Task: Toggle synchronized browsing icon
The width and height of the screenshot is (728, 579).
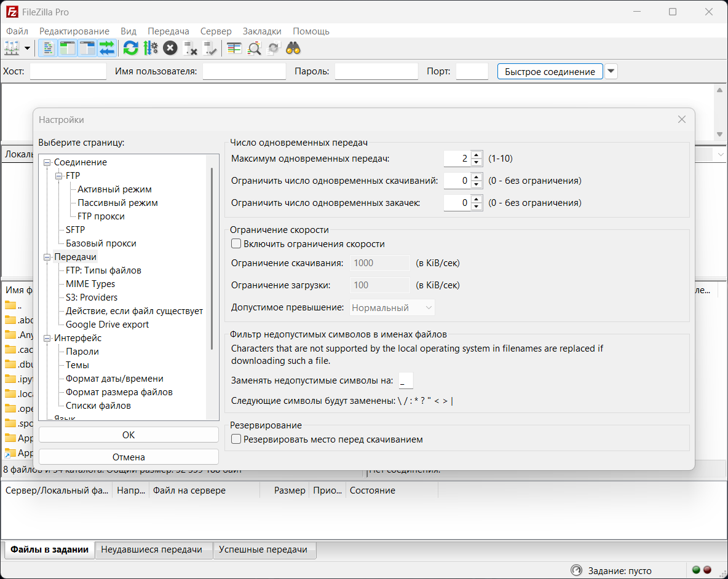Action: tap(274, 48)
